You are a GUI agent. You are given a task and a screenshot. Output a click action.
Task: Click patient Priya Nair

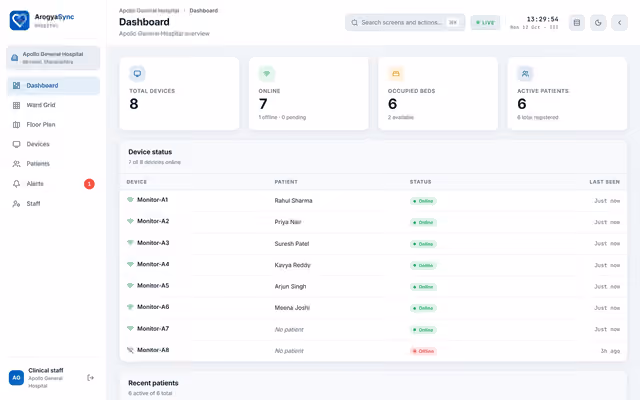click(288, 222)
